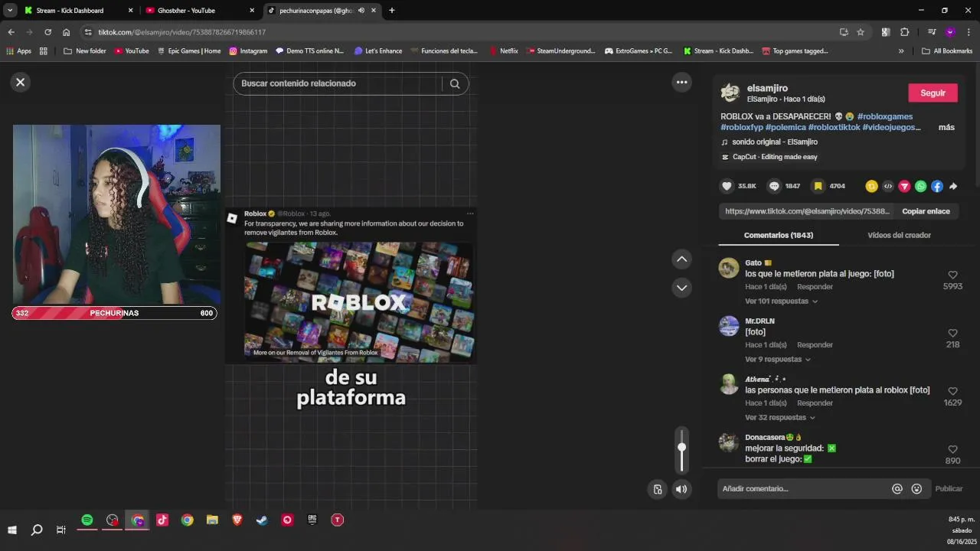Open media controls icon in toolbar
This screenshot has width=980, height=551.
[x=932, y=32]
